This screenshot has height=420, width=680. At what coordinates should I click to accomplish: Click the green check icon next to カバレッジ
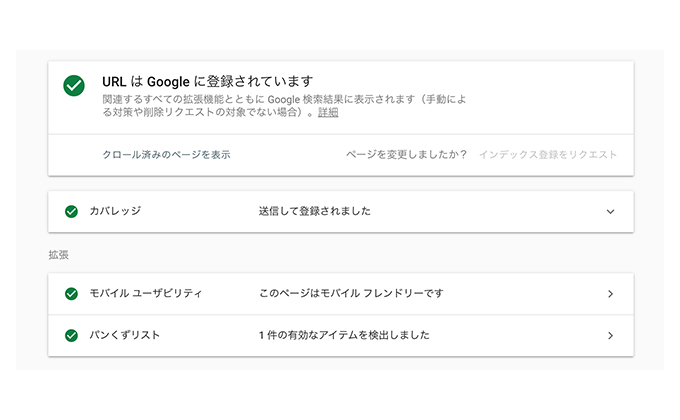(x=71, y=211)
